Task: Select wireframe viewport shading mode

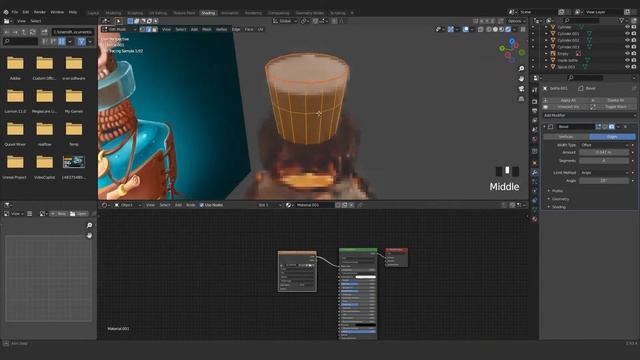Action: (489, 29)
